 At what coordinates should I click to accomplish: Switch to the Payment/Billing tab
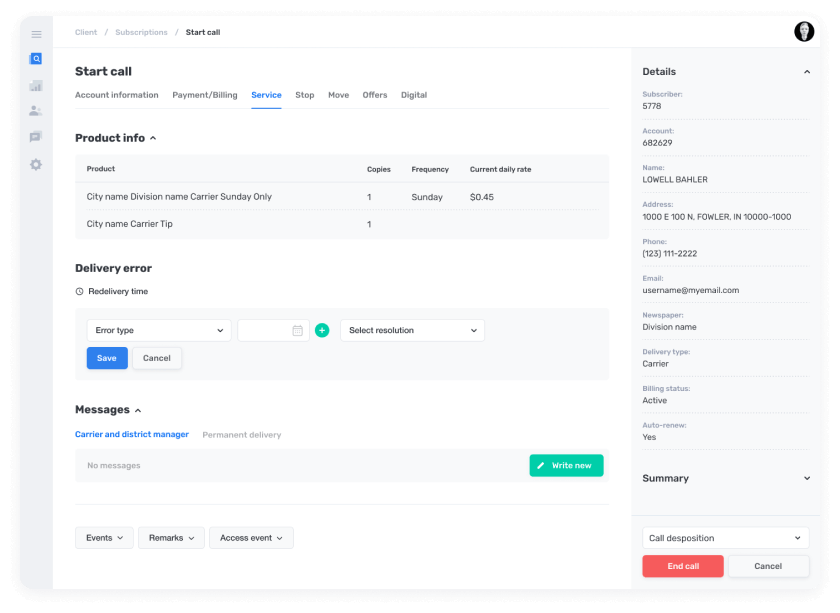click(x=205, y=95)
